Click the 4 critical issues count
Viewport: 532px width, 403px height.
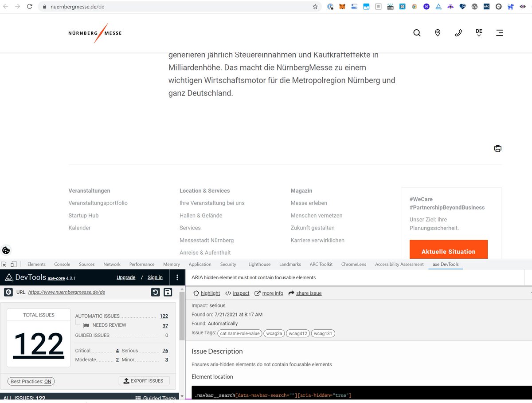pyautogui.click(x=117, y=351)
